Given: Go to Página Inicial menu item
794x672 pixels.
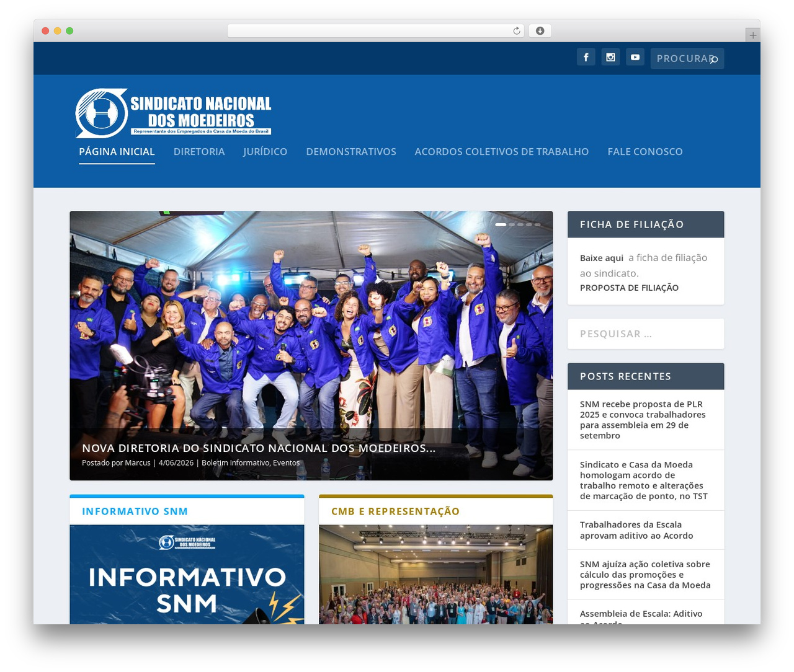Looking at the screenshot, I should click(117, 151).
